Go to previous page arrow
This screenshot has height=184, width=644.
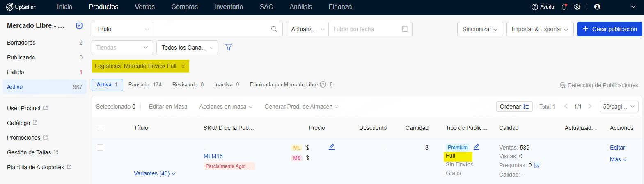click(566, 107)
